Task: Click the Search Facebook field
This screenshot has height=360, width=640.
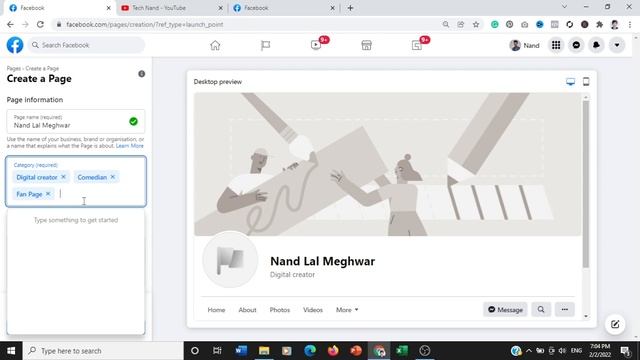Action: [x=86, y=45]
